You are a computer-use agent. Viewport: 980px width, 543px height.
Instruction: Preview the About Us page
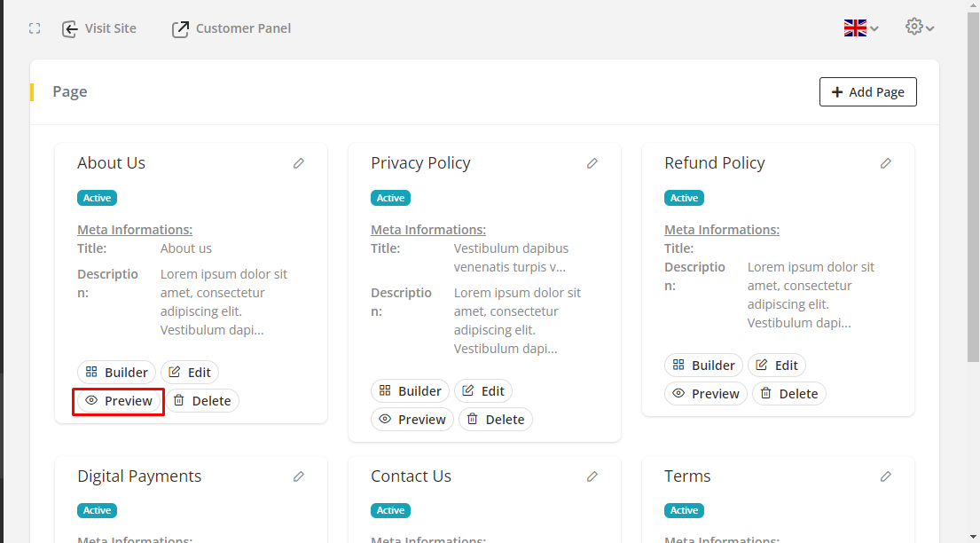119,401
